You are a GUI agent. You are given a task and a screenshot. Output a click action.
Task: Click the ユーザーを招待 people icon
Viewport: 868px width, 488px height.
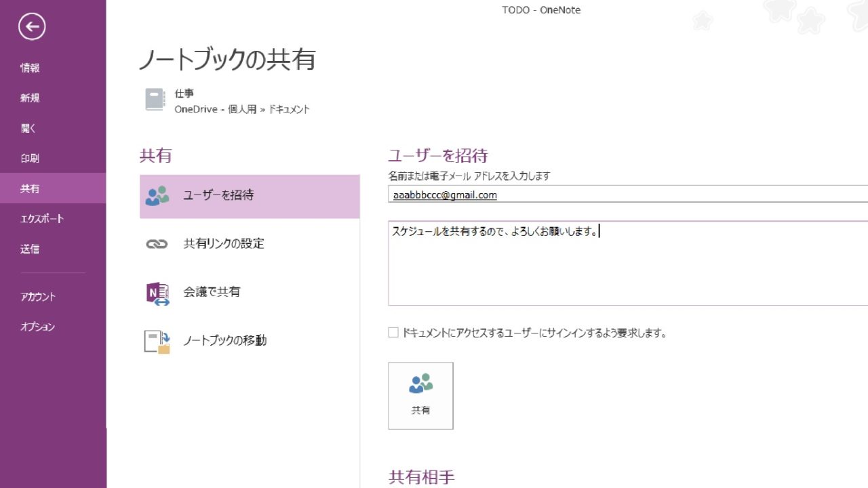(157, 195)
